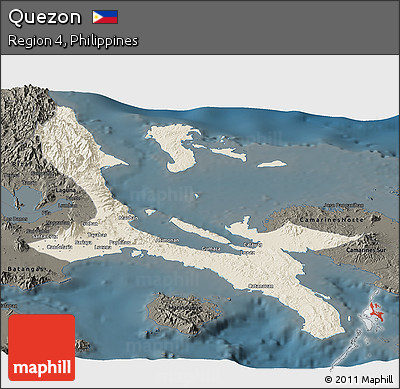Click the 'Atimonan' town label

click(x=168, y=240)
